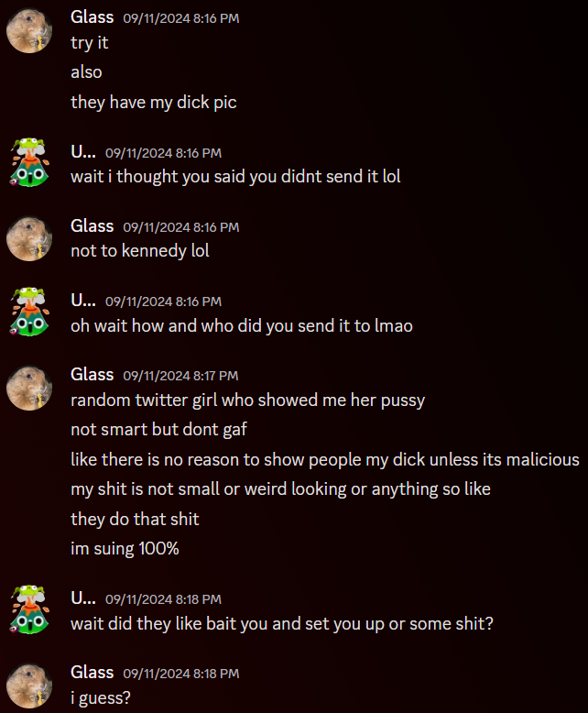This screenshot has height=713, width=588.
Task: Click Glass's avatar beside the "i guess?" message
Action: (29, 686)
